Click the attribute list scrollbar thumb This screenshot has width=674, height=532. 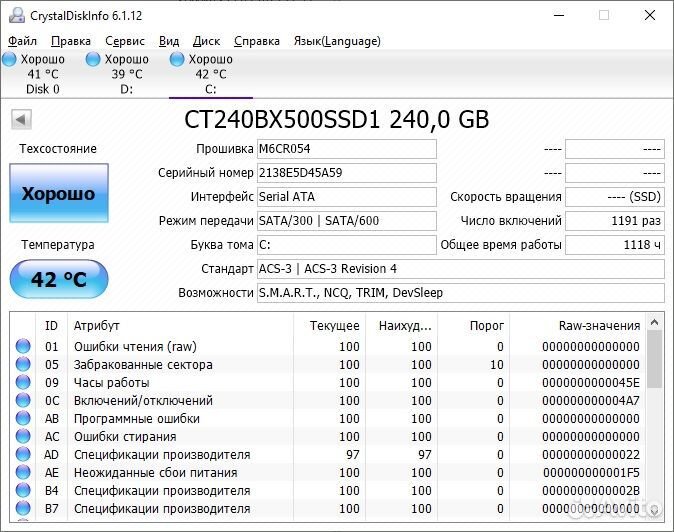655,359
